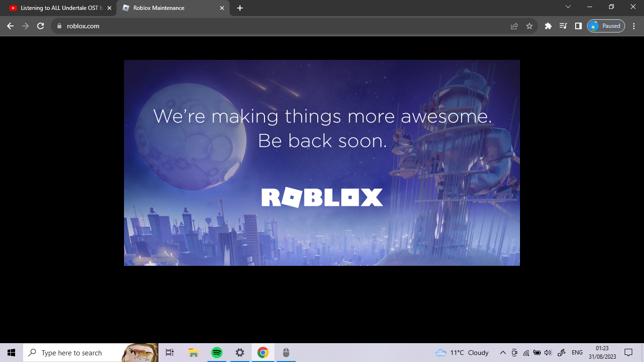Open a new tab with the plus button
This screenshot has width=644, height=362.
[x=240, y=8]
